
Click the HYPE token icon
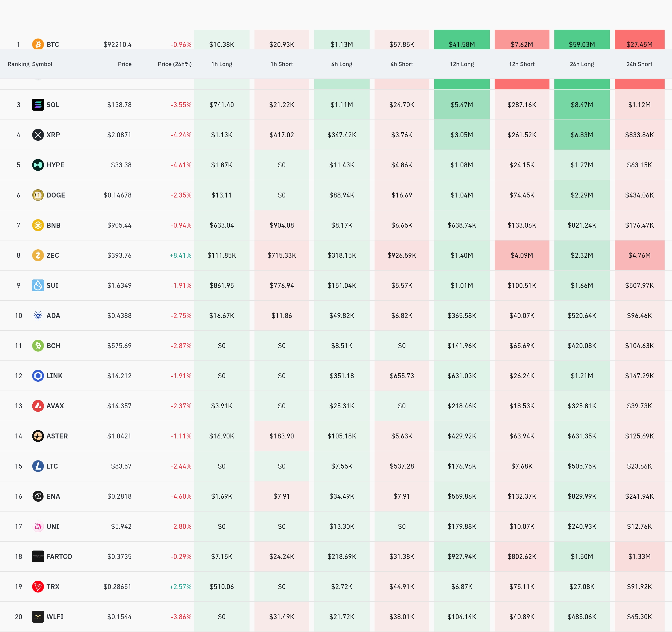(38, 165)
